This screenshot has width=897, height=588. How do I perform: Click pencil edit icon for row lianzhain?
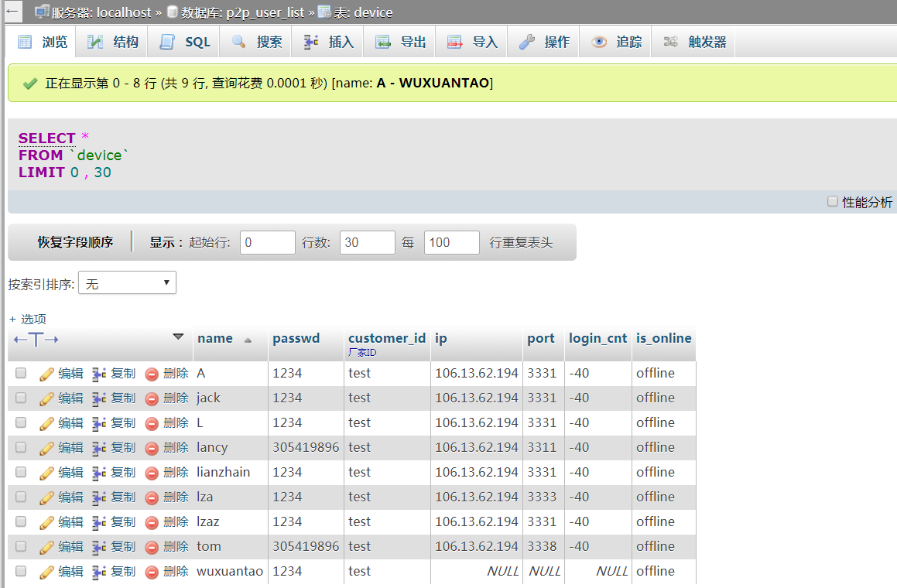[x=46, y=473]
